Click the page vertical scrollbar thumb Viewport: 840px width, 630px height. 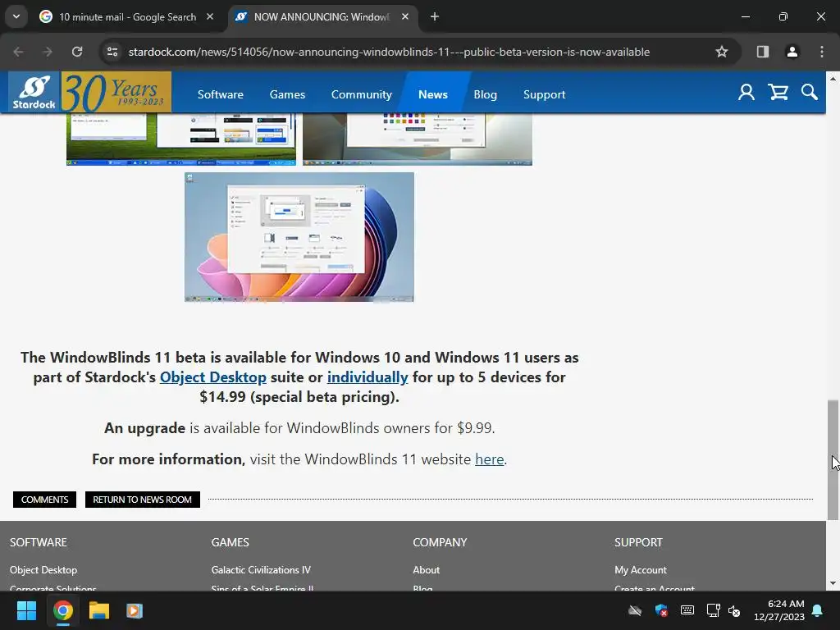pyautogui.click(x=833, y=459)
